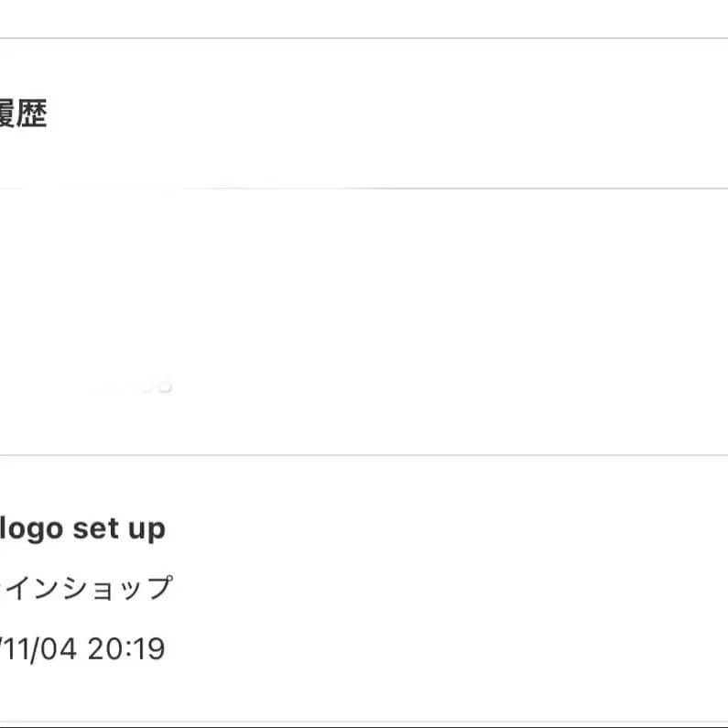Select the 20:19 time value
The width and height of the screenshot is (728, 728).
click(x=126, y=649)
